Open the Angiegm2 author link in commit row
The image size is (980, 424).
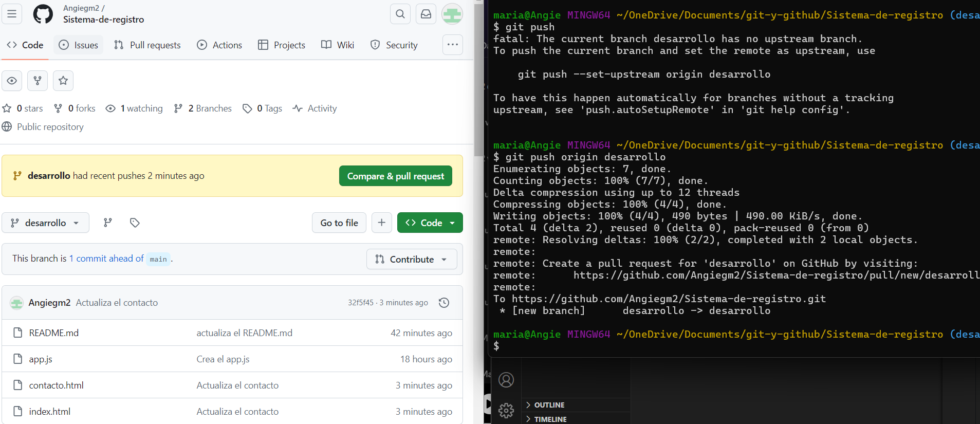(49, 303)
